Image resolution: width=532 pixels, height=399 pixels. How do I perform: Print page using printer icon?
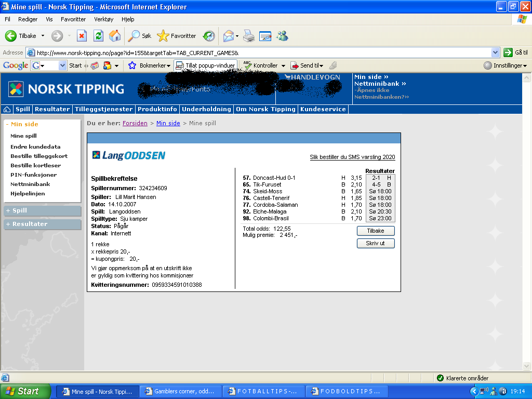(249, 36)
